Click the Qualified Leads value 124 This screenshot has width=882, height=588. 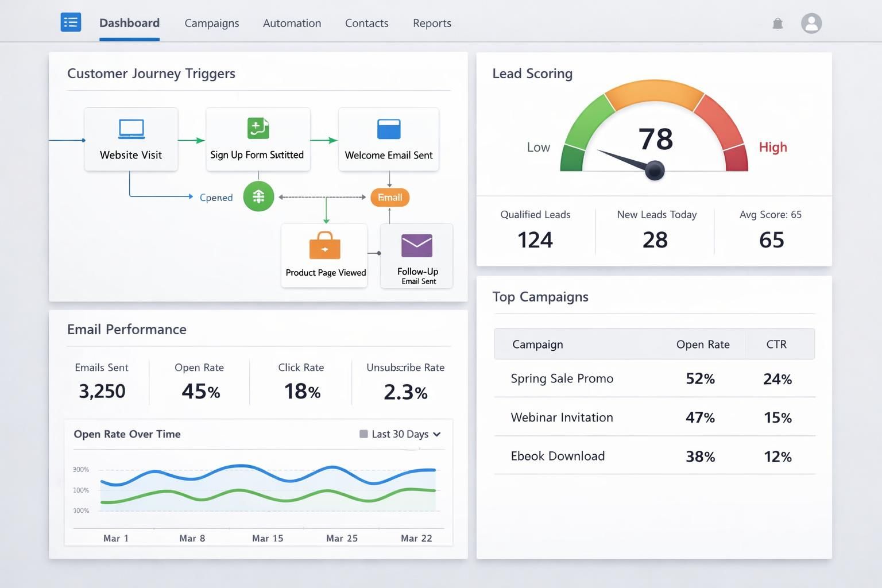click(x=535, y=240)
